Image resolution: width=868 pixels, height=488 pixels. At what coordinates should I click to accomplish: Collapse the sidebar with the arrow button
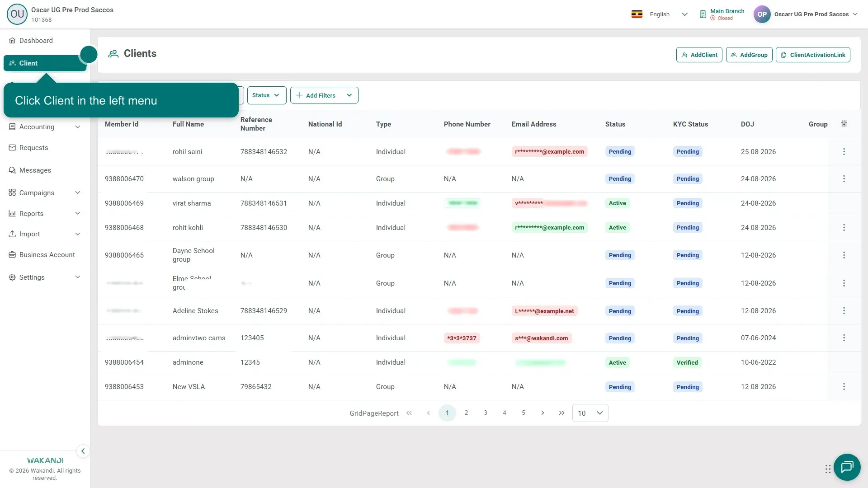(x=83, y=451)
